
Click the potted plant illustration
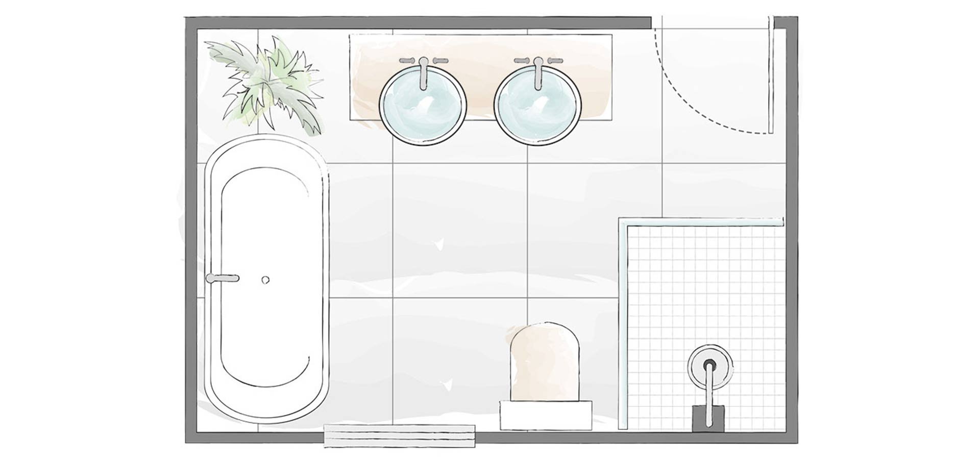(x=266, y=85)
